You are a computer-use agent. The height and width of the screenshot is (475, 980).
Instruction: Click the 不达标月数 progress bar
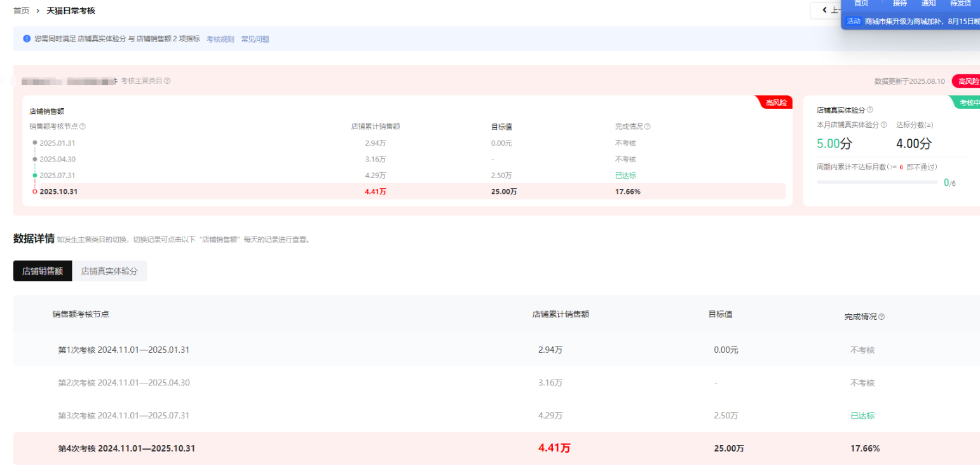[876, 182]
